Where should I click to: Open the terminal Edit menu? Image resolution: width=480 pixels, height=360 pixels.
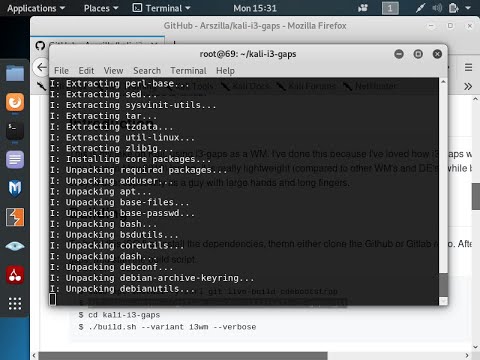[86, 71]
